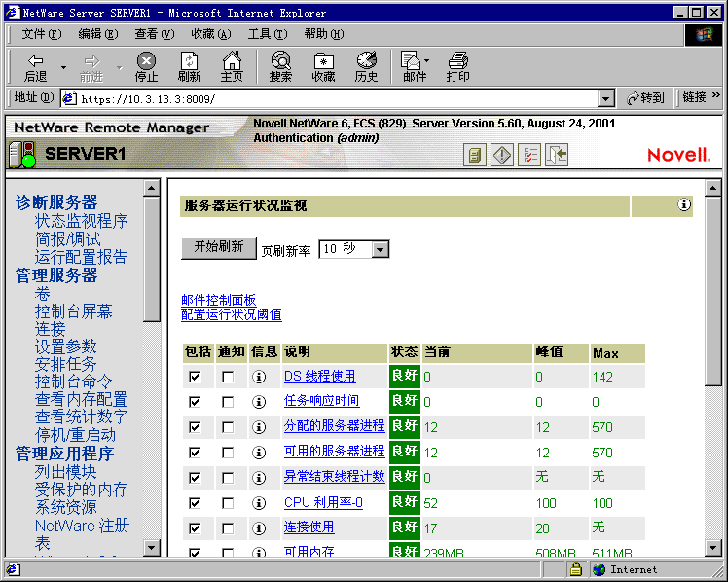Expand the 链接 links toolbar chevron

(x=715, y=95)
